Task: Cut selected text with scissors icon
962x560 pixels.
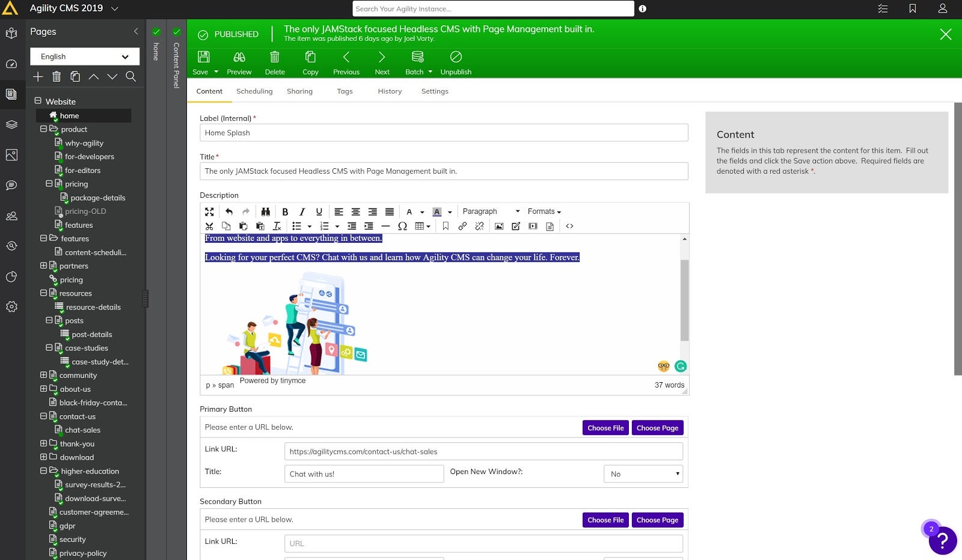Action: point(209,226)
